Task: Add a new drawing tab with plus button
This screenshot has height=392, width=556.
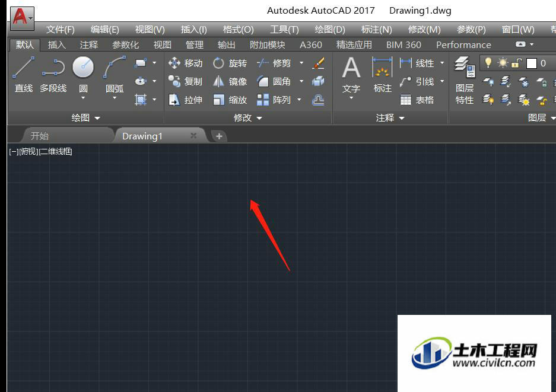Action: click(219, 136)
